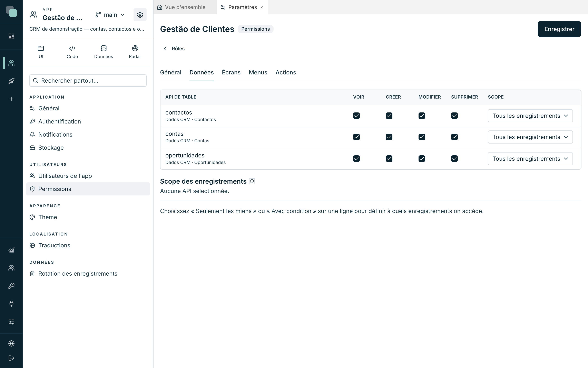Image resolution: width=588 pixels, height=368 pixels.
Task: Click the globe language icon in left rail
Action: click(11, 343)
